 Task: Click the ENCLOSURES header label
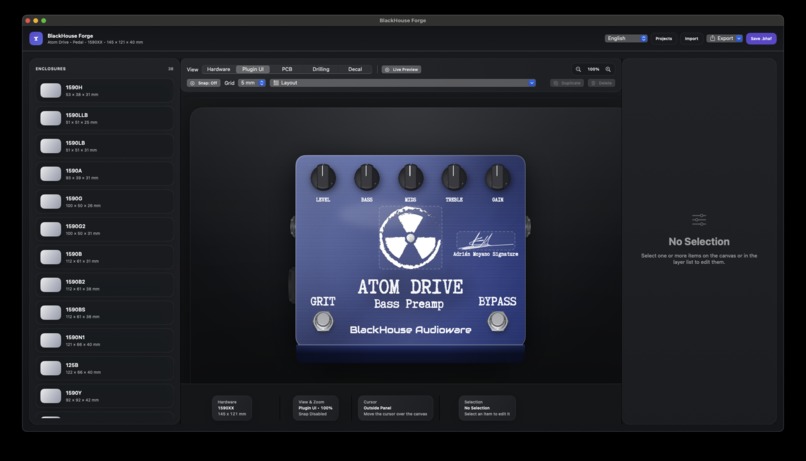coord(50,69)
